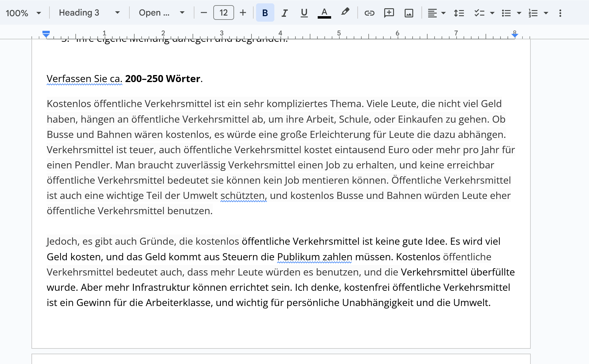Decrease font size with minus button

click(x=204, y=13)
